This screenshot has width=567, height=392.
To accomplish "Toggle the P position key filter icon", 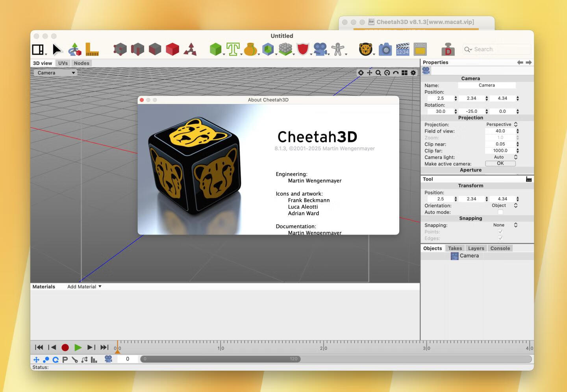I will (x=65, y=359).
